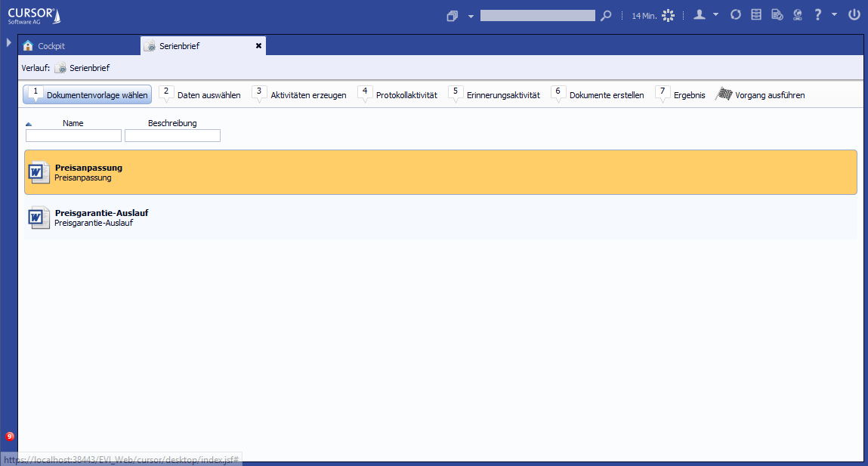Open dropdown arrow beside windows stack icon
Screen dimensions: 868x466
[x=471, y=16]
